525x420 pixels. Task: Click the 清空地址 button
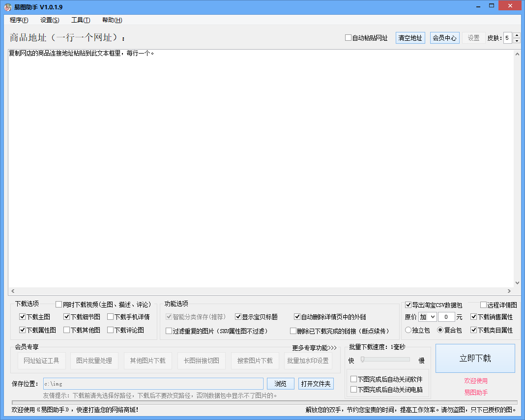[x=410, y=38]
